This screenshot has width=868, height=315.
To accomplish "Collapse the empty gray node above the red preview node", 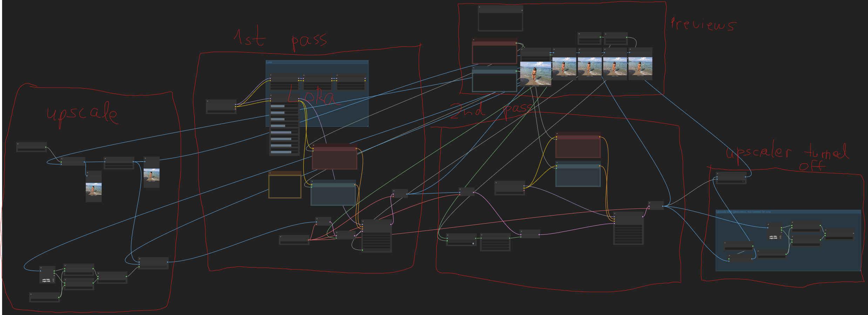I will point(480,7).
